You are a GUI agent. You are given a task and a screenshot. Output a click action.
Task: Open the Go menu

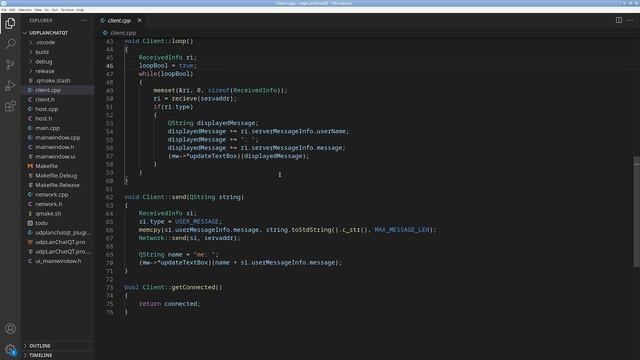click(x=47, y=10)
